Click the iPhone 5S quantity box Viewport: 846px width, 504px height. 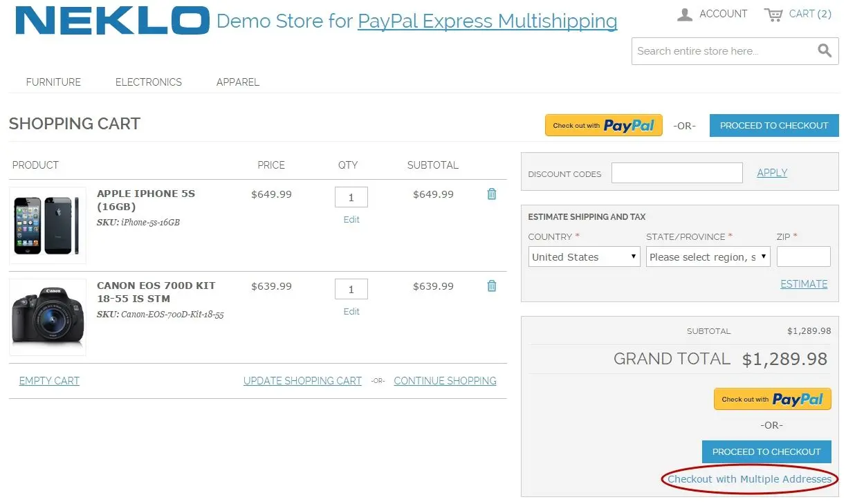[351, 197]
